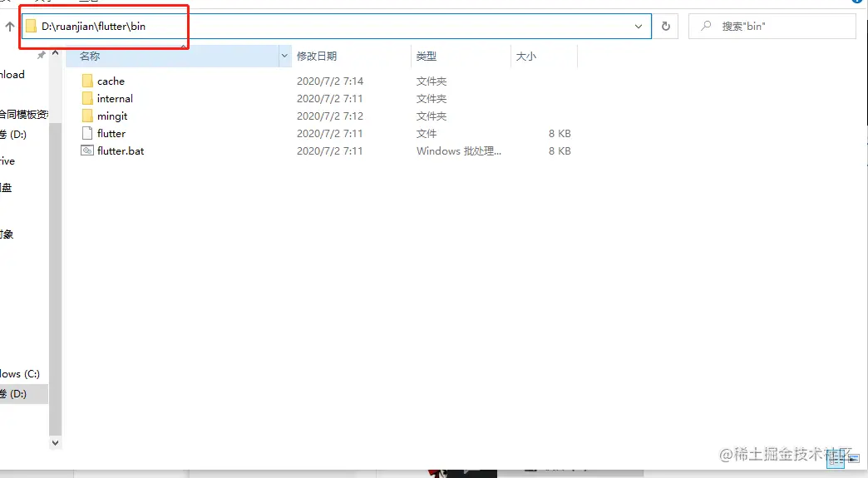Click the navigation pane scroll-up arrow
The image size is (868, 478).
55,54
